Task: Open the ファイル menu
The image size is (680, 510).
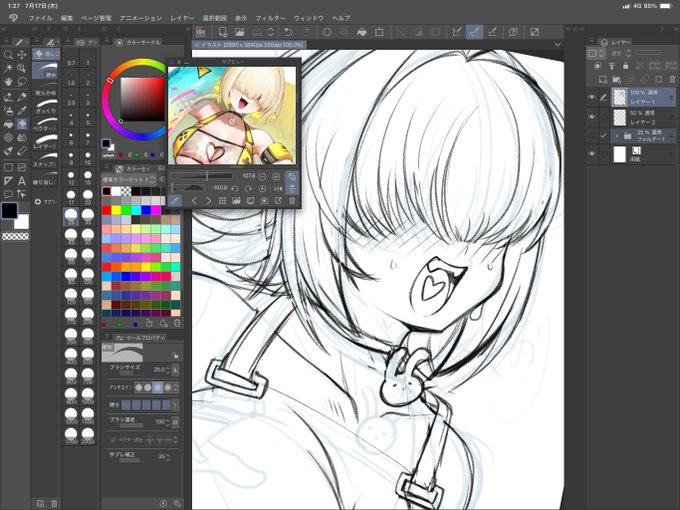Action: pyautogui.click(x=40, y=18)
